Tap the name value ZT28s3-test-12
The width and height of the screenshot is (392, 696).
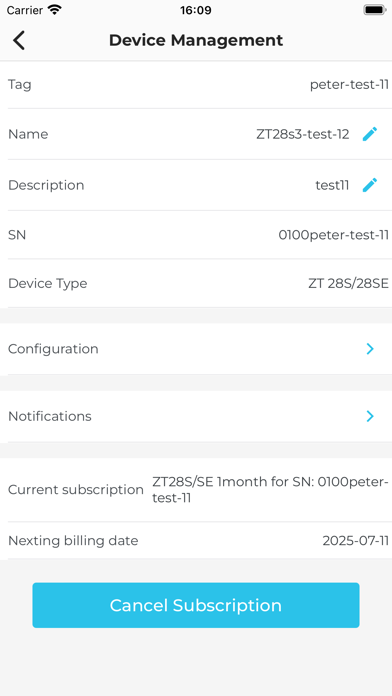click(303, 134)
